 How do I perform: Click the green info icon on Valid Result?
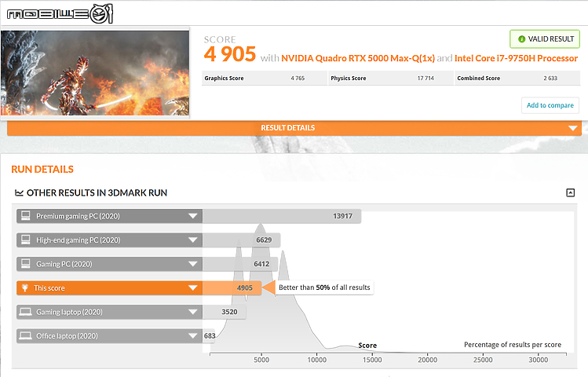click(x=521, y=39)
